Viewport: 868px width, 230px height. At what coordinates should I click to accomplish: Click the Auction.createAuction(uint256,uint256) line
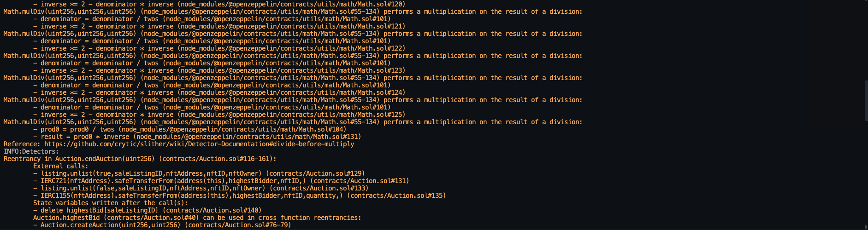[x=162, y=225]
